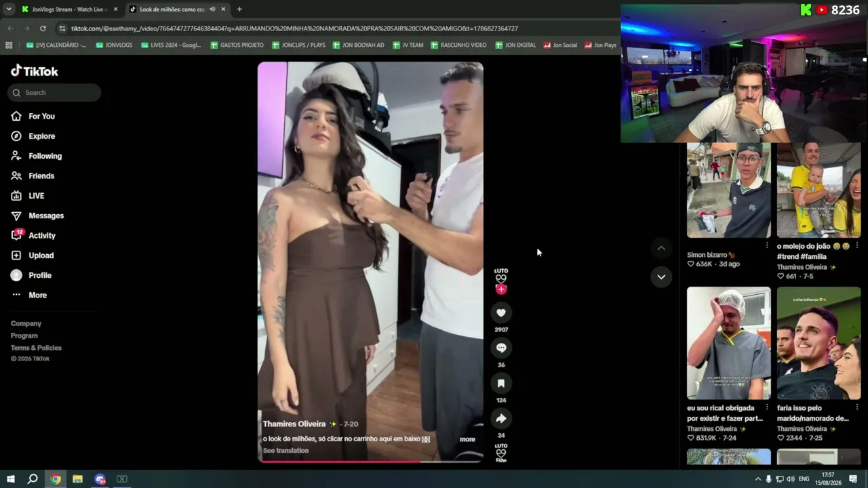This screenshot has width=868, height=488.
Task: Follow the creator with the red plus button
Action: (x=501, y=289)
